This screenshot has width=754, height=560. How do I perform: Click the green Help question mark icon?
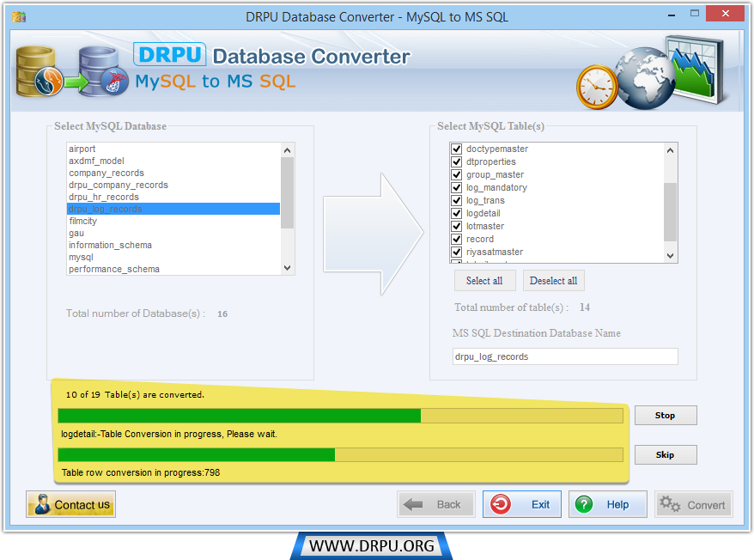click(584, 505)
